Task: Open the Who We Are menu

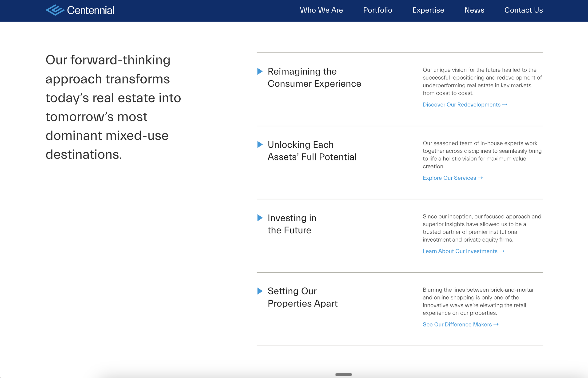Action: tap(321, 10)
